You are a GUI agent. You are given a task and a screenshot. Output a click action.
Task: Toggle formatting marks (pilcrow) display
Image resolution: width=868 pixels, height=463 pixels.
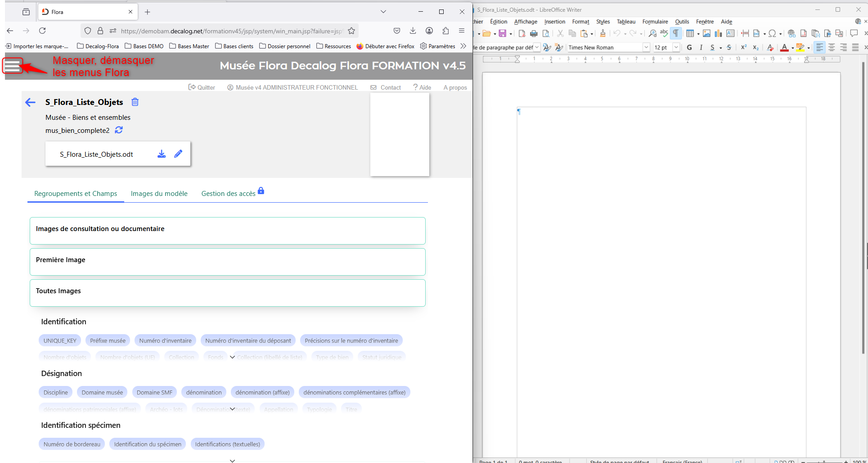(676, 33)
